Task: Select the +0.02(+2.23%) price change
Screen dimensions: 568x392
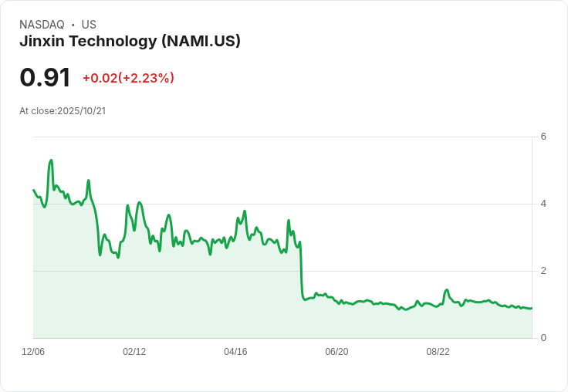Action: (128, 78)
